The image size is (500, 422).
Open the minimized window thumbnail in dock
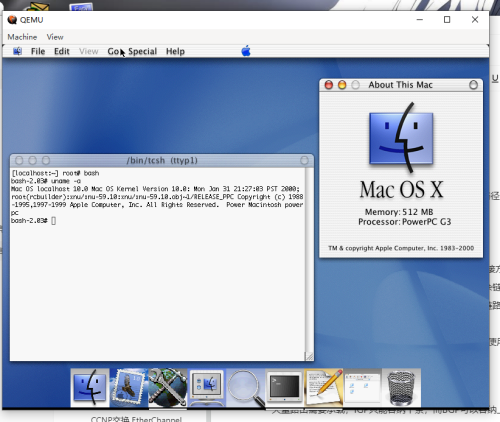[x=362, y=387]
